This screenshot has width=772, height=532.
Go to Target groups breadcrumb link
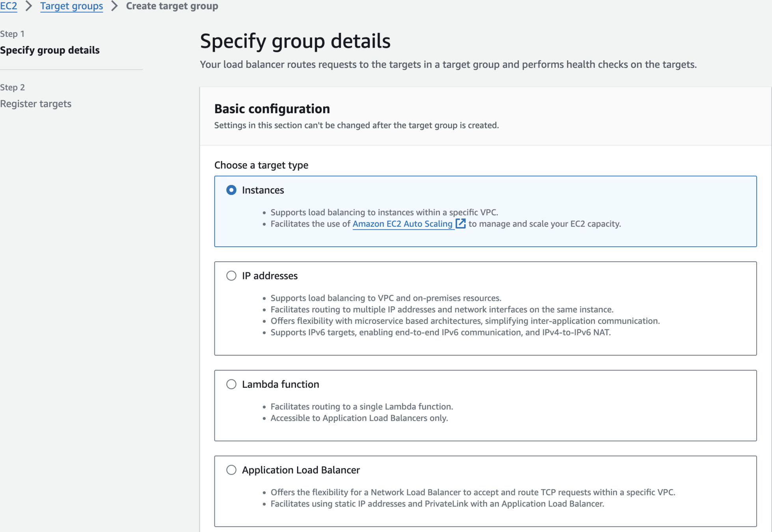(71, 6)
